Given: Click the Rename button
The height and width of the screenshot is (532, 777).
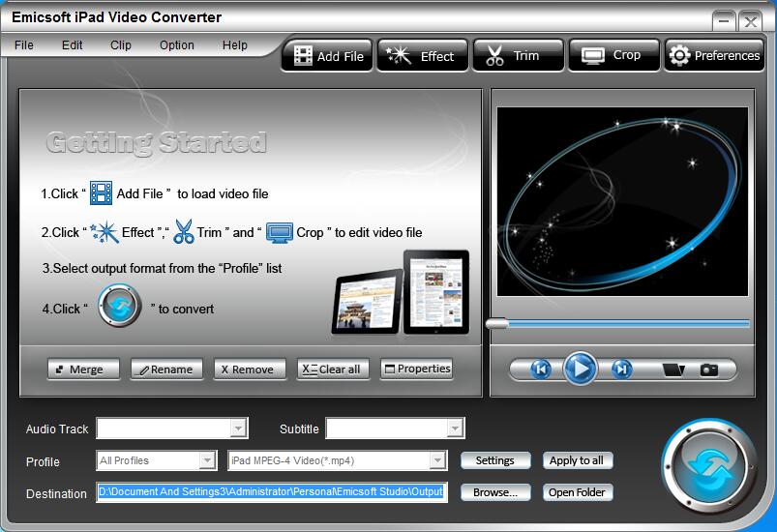Looking at the screenshot, I should coord(166,369).
